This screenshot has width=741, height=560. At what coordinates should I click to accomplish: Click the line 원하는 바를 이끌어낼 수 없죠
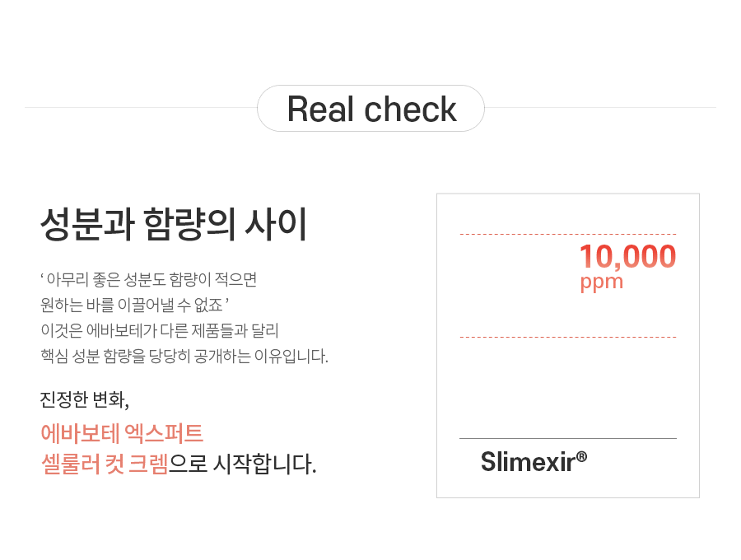(x=135, y=305)
